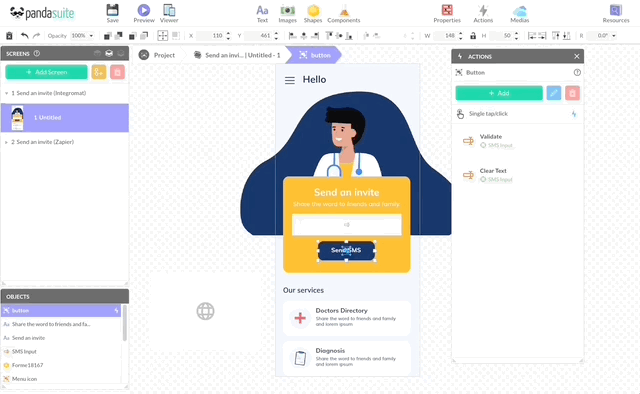Click the button breadcrumb tab
The width and height of the screenshot is (640, 394).
pos(314,55)
